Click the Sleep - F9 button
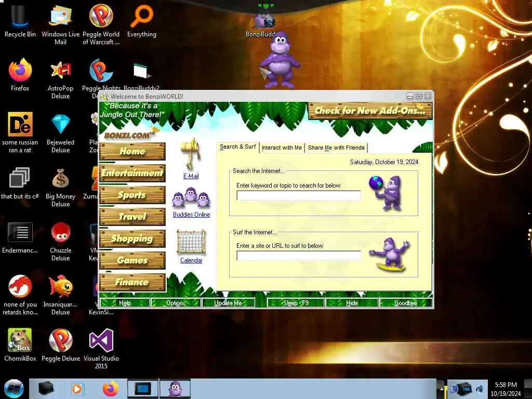 [x=296, y=303]
